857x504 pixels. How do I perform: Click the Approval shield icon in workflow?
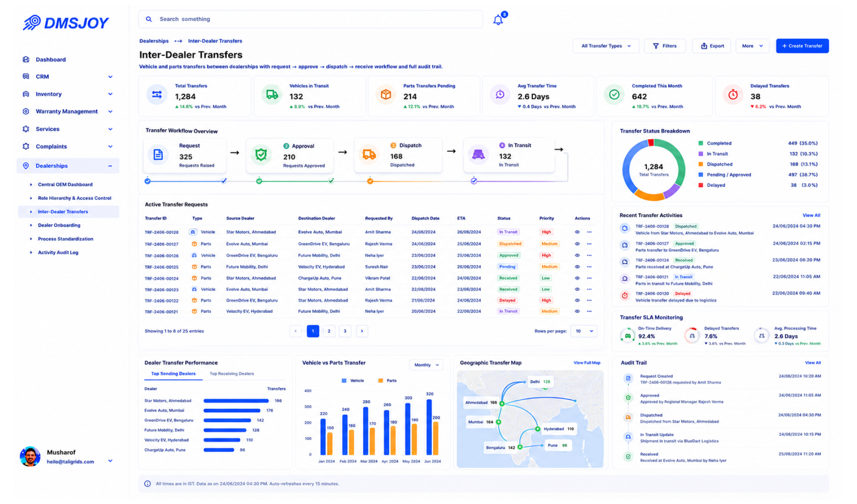[261, 155]
